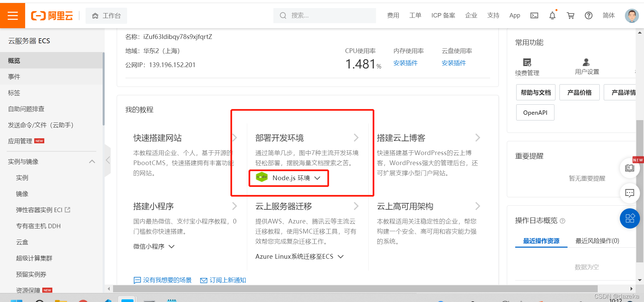The width and height of the screenshot is (644, 302).
Task: Focus the 搜索 search field
Action: pyautogui.click(x=325, y=15)
